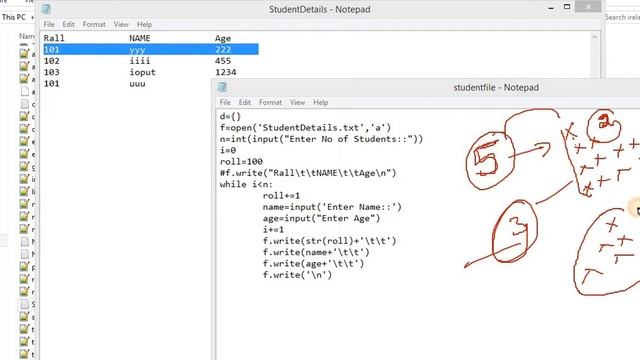Click the '102' roll number text
This screenshot has height=360, width=640.
[x=52, y=61]
